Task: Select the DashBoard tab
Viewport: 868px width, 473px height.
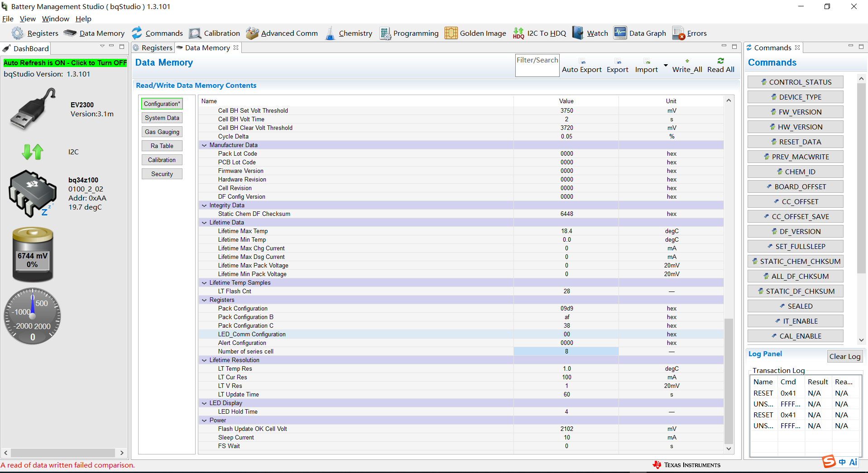Action: [x=26, y=48]
